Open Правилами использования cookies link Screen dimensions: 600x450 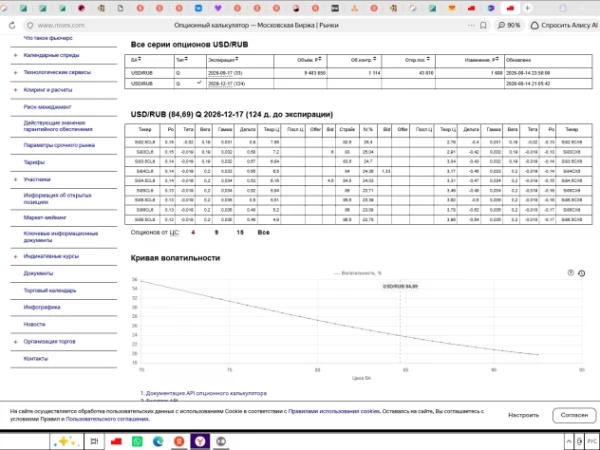(334, 411)
